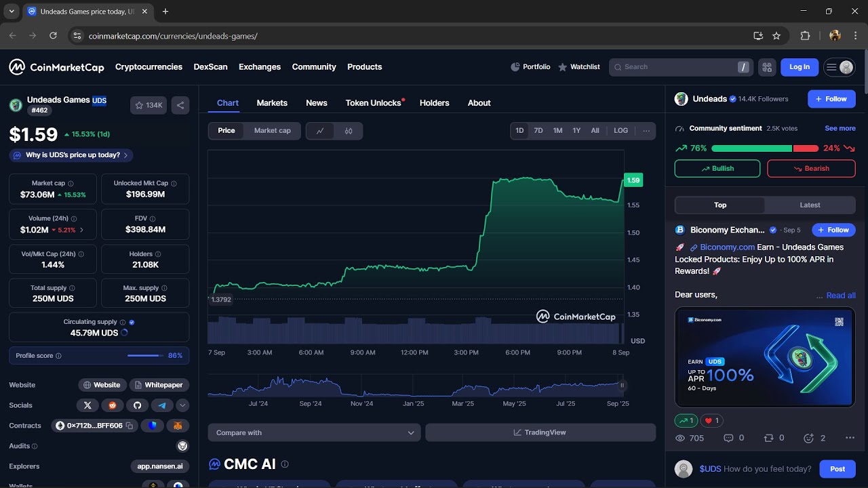868x488 pixels.
Task: Open the Exchanges nav menu
Action: [260, 67]
